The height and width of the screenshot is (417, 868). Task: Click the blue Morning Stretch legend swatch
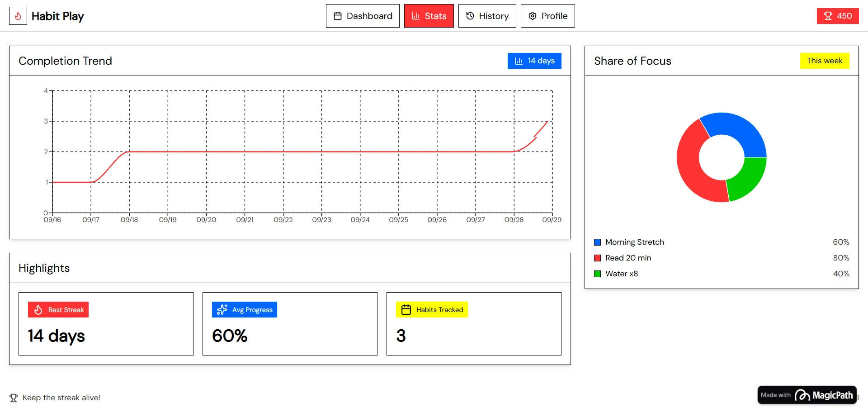tap(597, 242)
